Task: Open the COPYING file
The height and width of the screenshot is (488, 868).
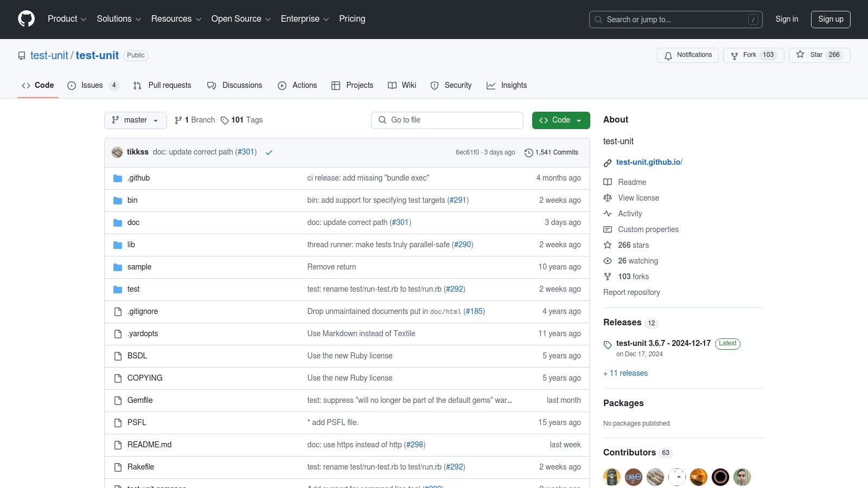Action: click(145, 378)
